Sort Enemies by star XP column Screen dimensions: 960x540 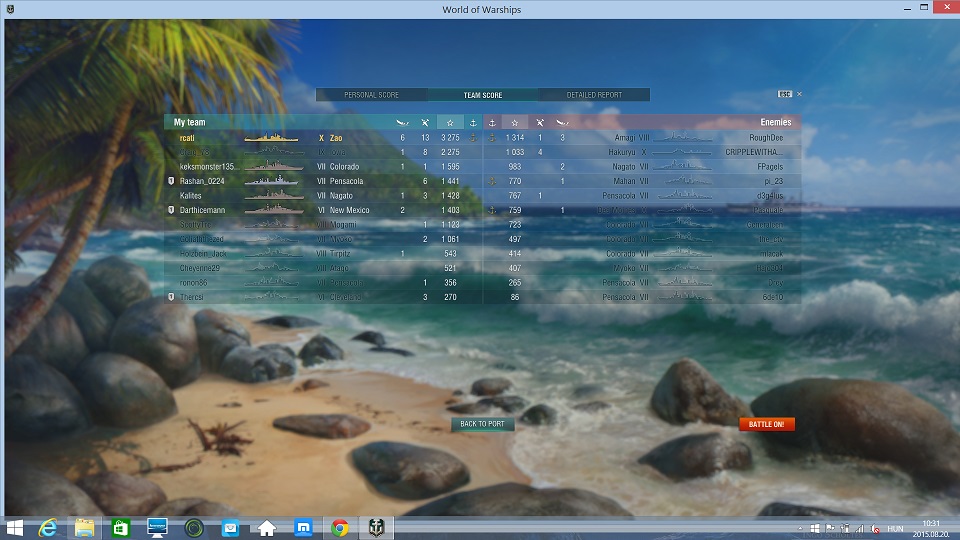pyautogui.click(x=515, y=122)
